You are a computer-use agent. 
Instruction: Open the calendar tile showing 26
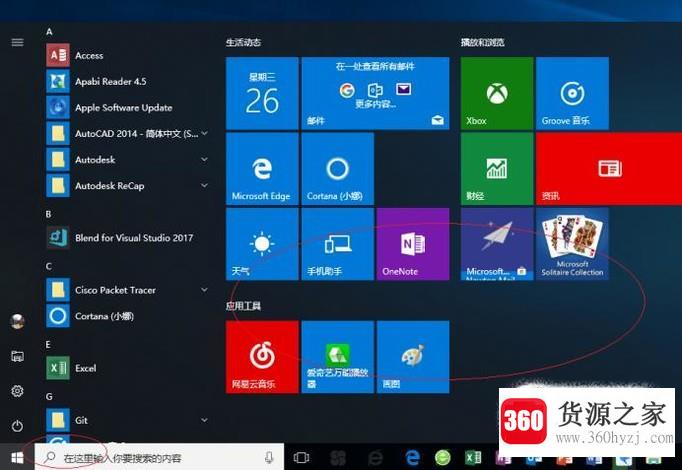click(x=262, y=93)
